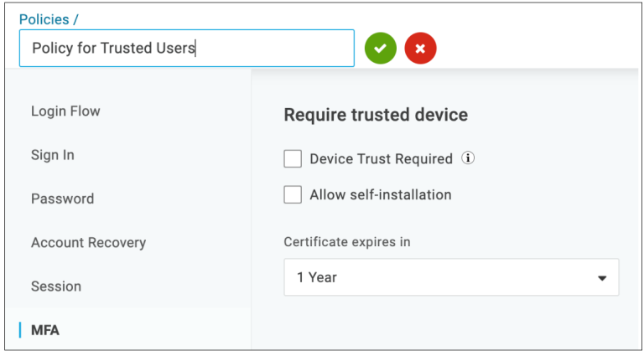Open info icon beside Device Trust Required
This screenshot has width=644, height=351.
468,158
